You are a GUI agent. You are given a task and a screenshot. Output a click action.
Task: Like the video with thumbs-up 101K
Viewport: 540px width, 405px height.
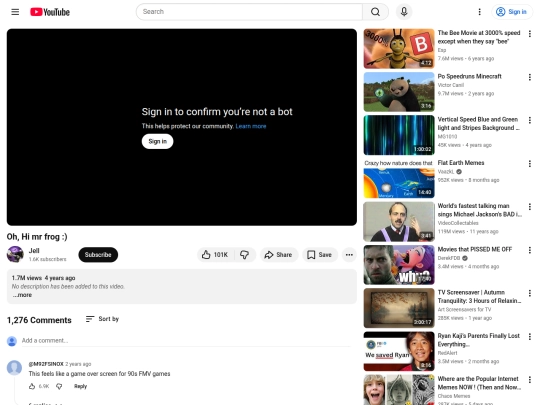[215, 255]
